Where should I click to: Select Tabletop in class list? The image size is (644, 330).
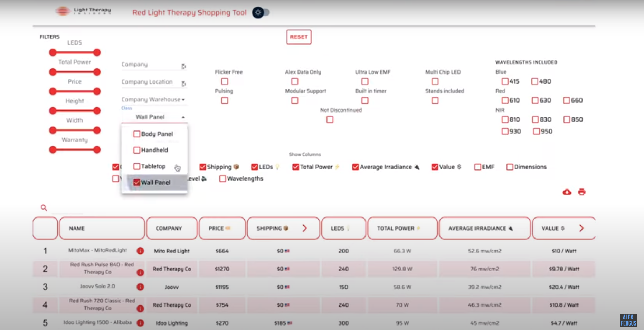(x=137, y=166)
